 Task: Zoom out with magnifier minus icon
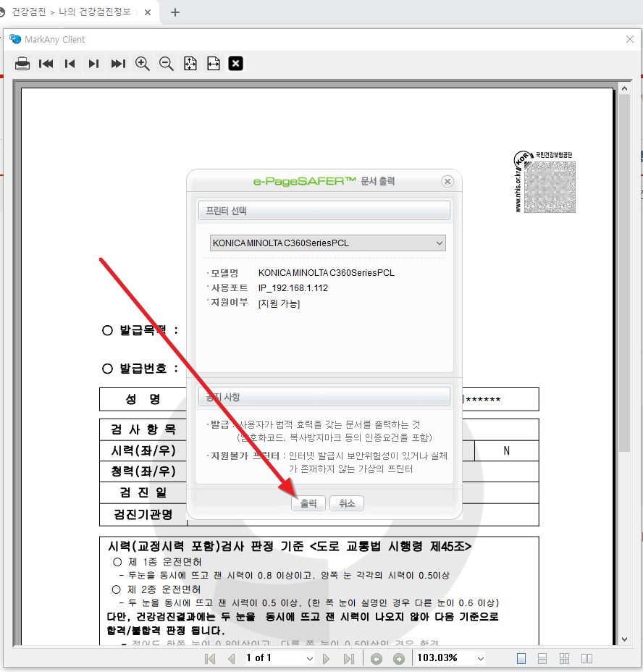click(167, 64)
